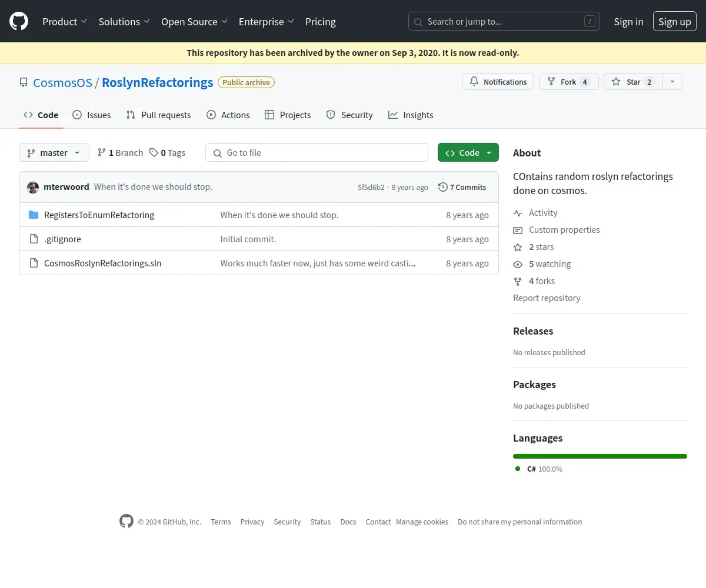Image resolution: width=706 pixels, height=588 pixels.
Task: Click the Fork 4 button
Action: 569,82
